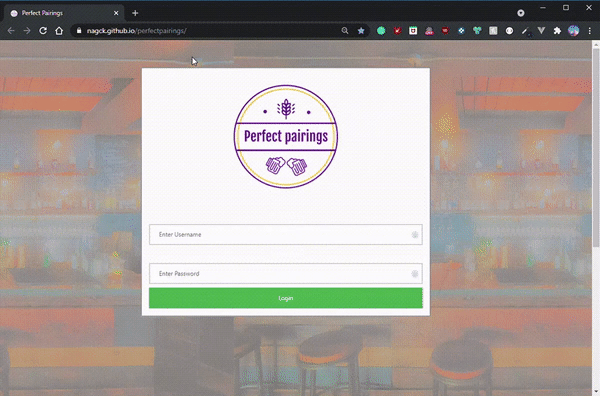Open the dark red shield extension
The image size is (600, 396).
tap(445, 31)
